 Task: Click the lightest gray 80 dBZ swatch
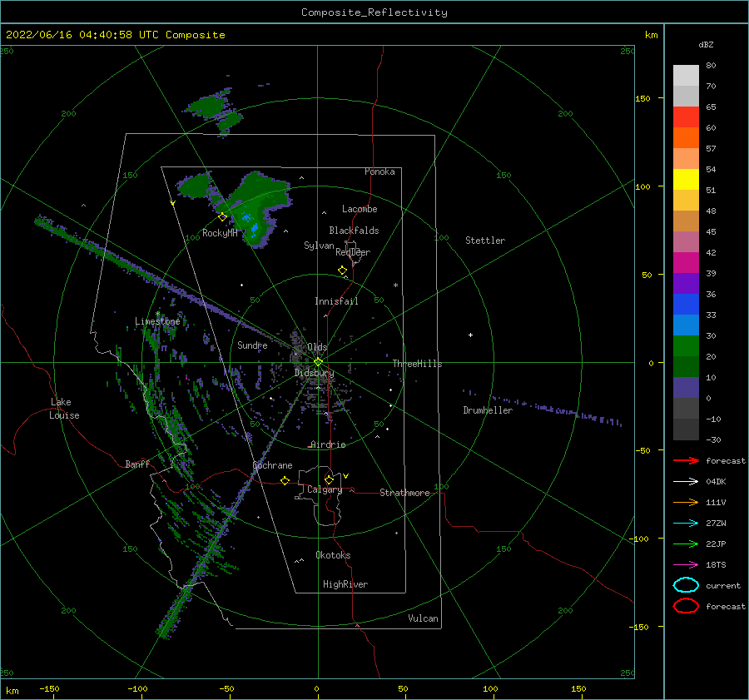pos(686,76)
